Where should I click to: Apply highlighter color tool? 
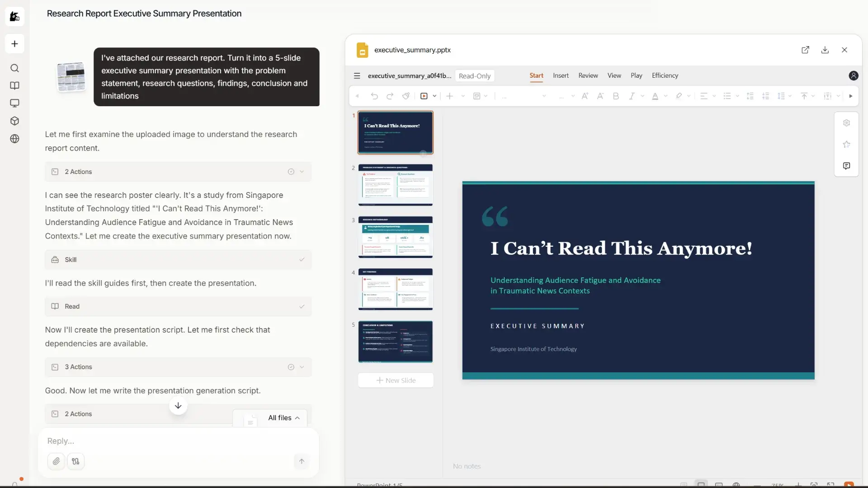pyautogui.click(x=679, y=96)
